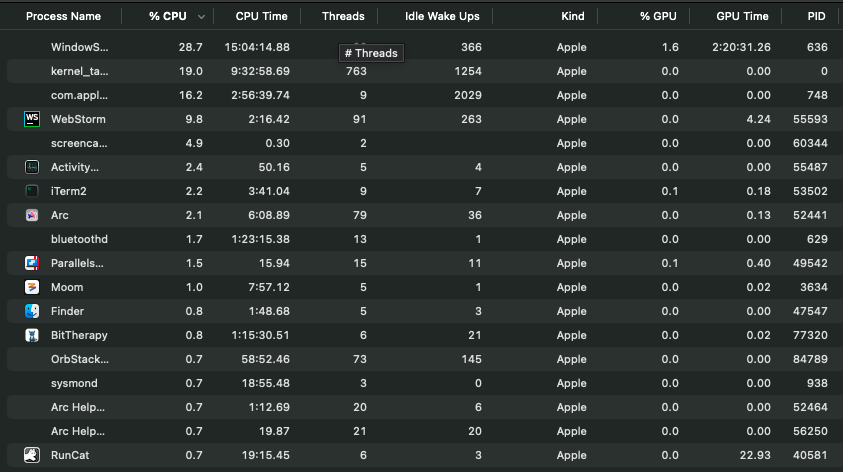Click the RunCat app icon
Viewport: 843px width, 472px height.
coord(32,455)
